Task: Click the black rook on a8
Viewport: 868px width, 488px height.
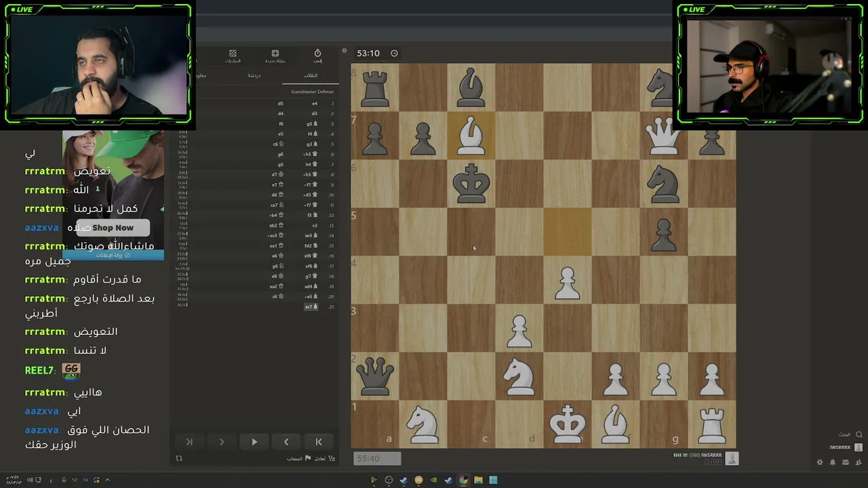Action: (375, 87)
